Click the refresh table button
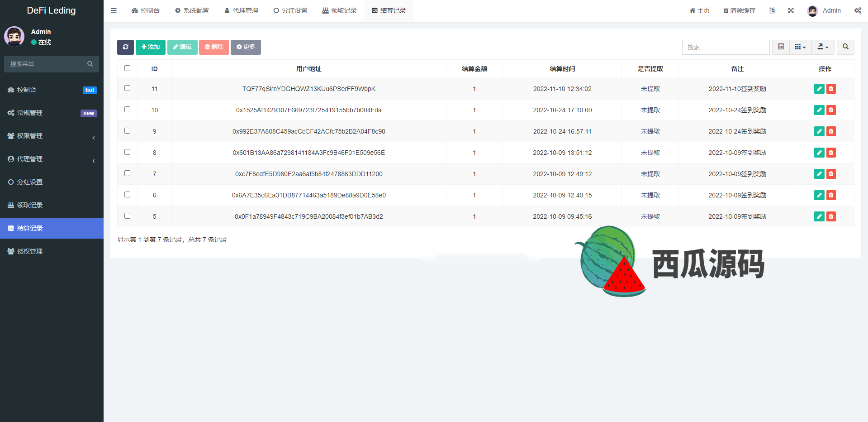 coord(125,47)
